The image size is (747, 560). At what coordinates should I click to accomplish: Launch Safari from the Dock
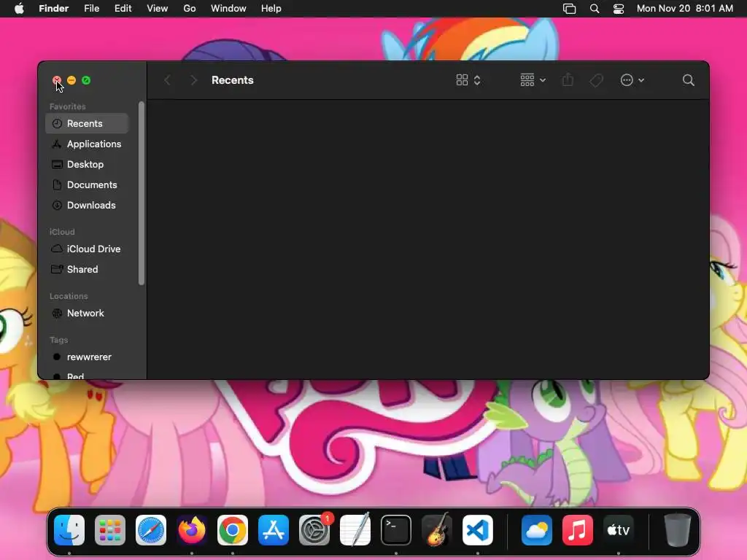(x=151, y=530)
